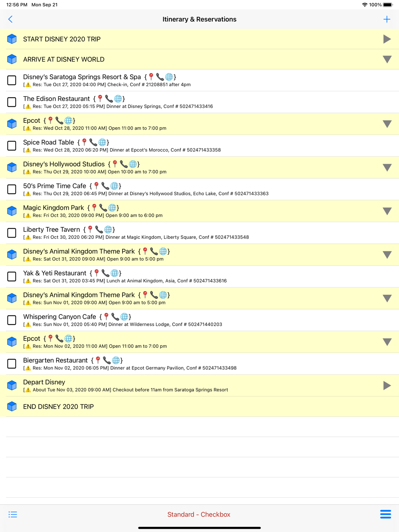The image size is (399, 532).
Task: Check off Liberty Tree Tavern
Action: [x=12, y=233]
